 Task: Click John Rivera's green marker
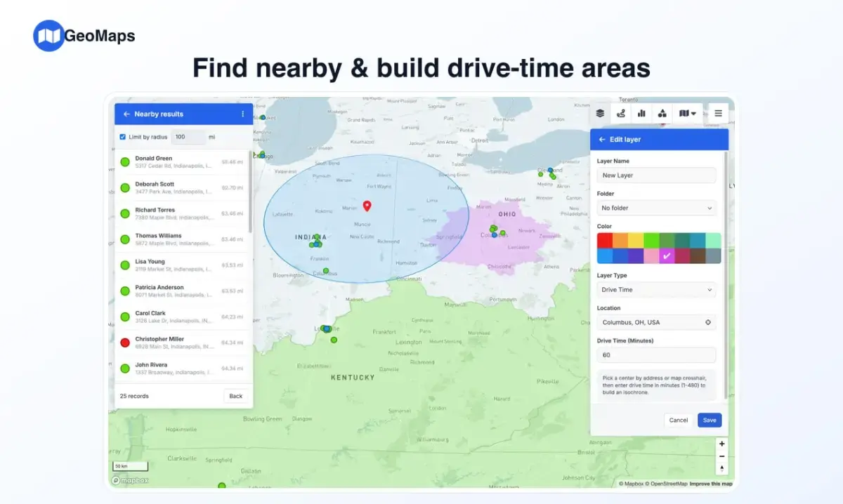[x=125, y=368]
